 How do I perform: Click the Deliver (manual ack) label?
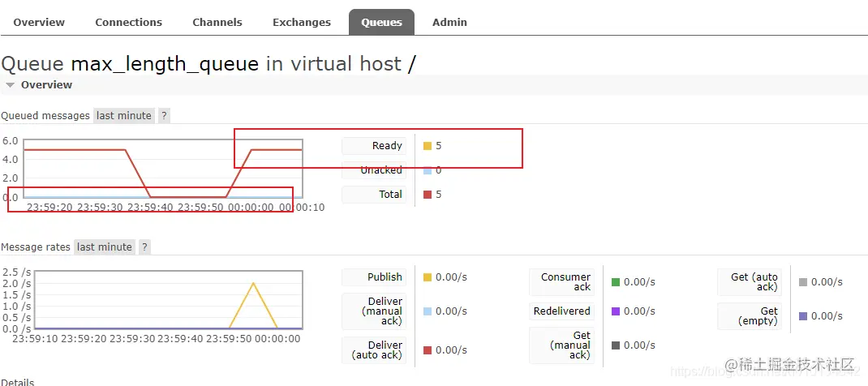click(x=374, y=311)
